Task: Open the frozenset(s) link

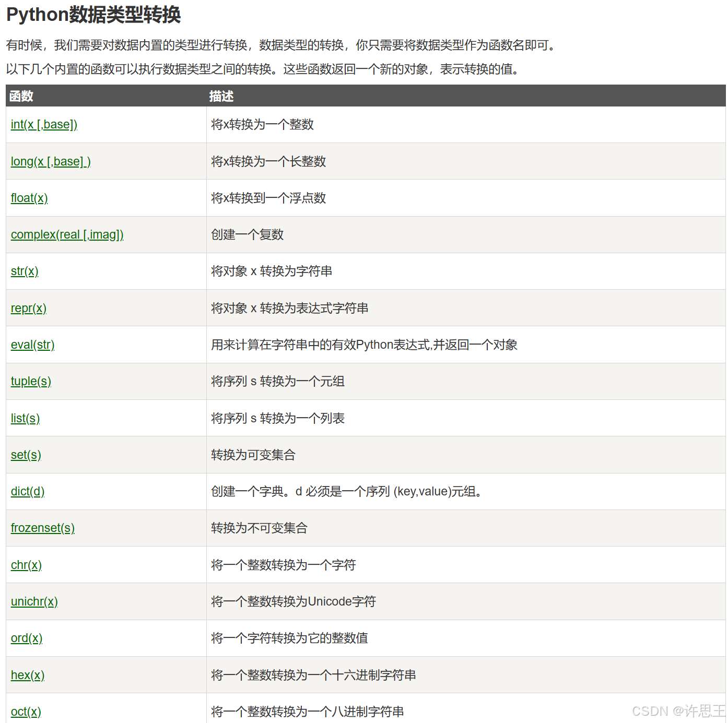Action: point(42,528)
